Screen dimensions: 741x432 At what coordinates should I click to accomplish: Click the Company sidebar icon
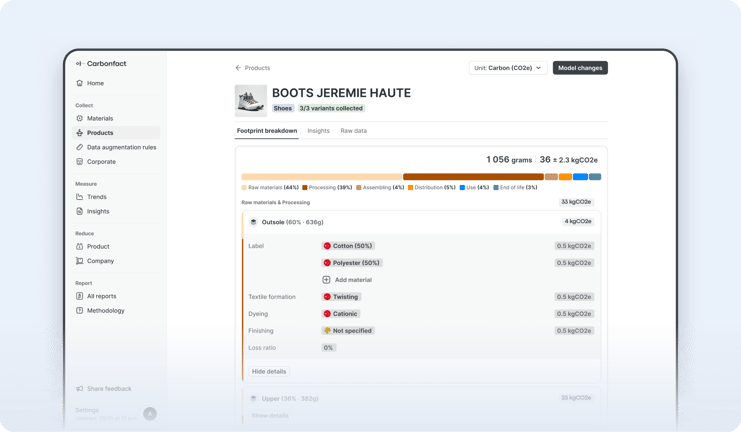pyautogui.click(x=79, y=261)
